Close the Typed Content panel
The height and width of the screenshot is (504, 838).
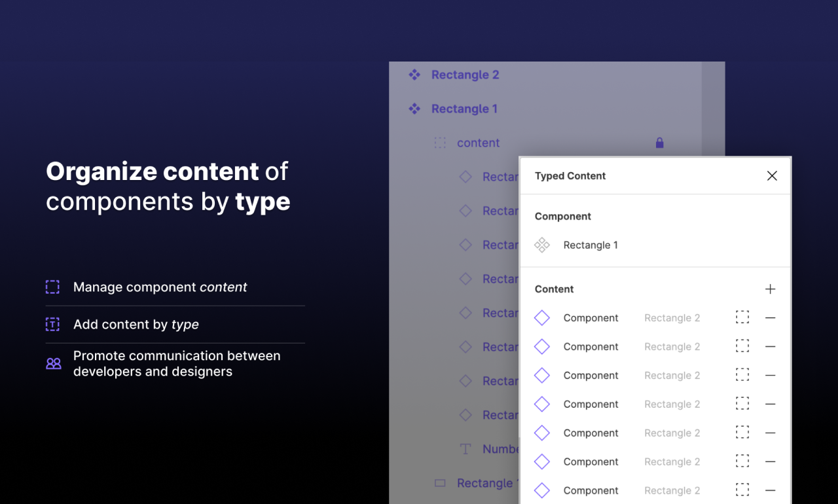pos(772,175)
